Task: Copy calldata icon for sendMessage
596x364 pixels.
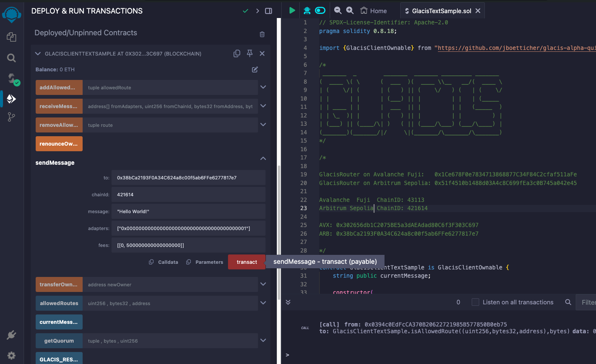Action: click(151, 262)
